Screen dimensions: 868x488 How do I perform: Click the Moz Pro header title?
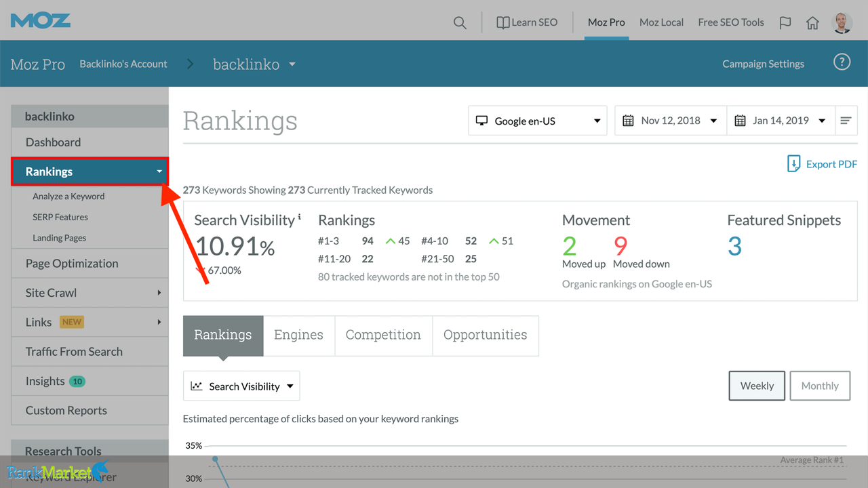click(x=38, y=64)
